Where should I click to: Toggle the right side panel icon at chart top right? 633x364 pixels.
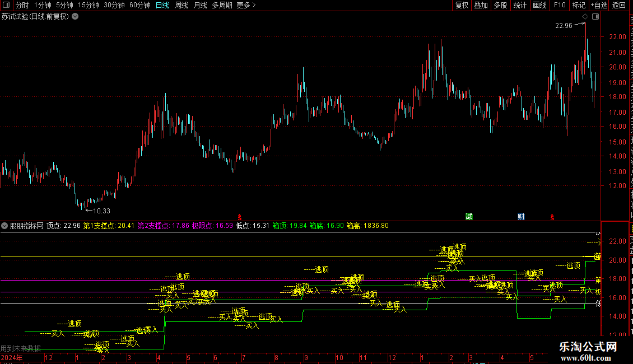click(595, 17)
